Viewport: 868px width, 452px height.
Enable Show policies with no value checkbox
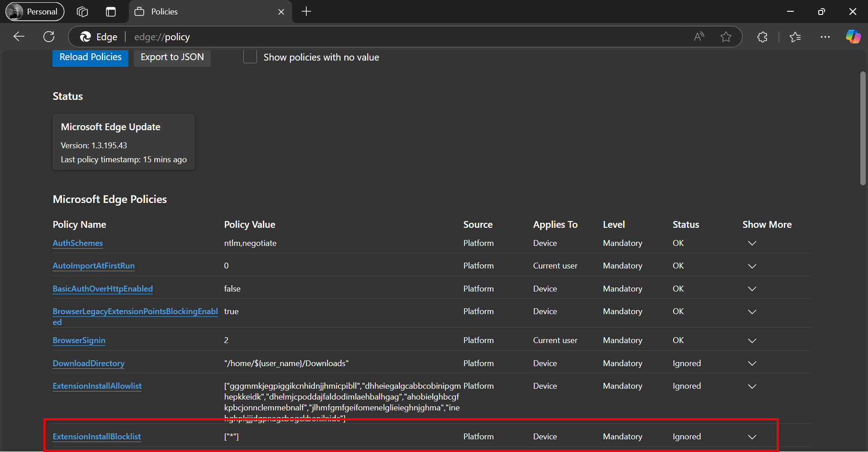(250, 57)
